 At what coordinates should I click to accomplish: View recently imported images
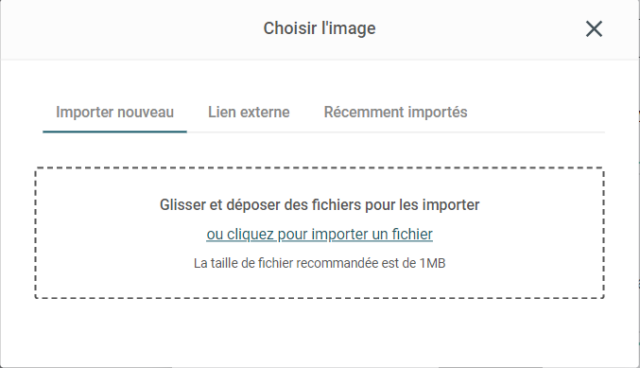pyautogui.click(x=396, y=112)
